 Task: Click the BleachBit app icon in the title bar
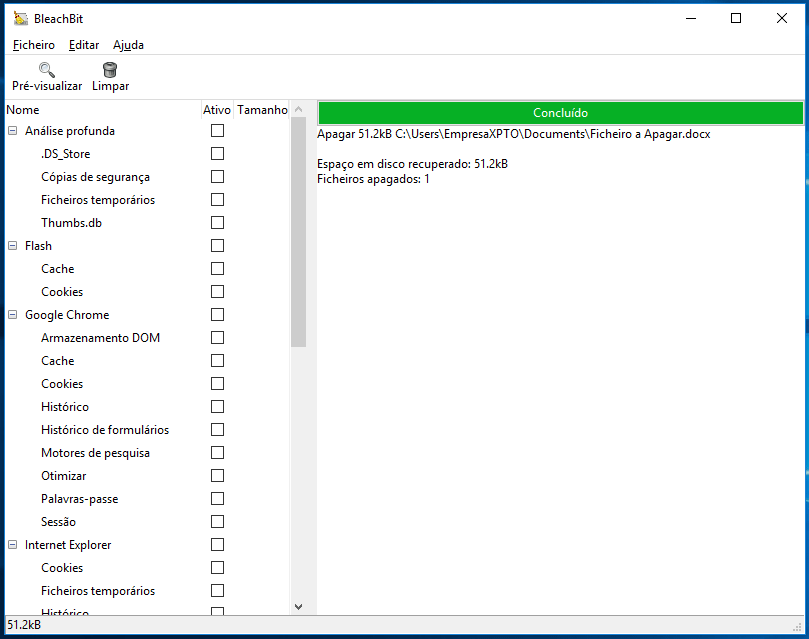[20, 19]
